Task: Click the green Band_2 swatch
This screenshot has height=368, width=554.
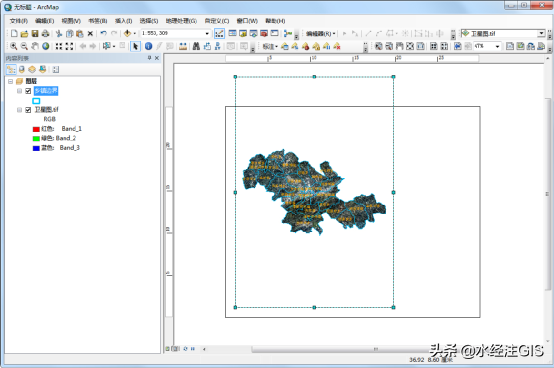Action: pos(36,139)
